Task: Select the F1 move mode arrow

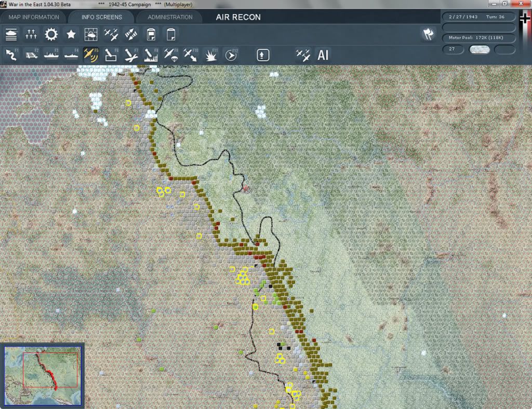Action: click(11, 55)
